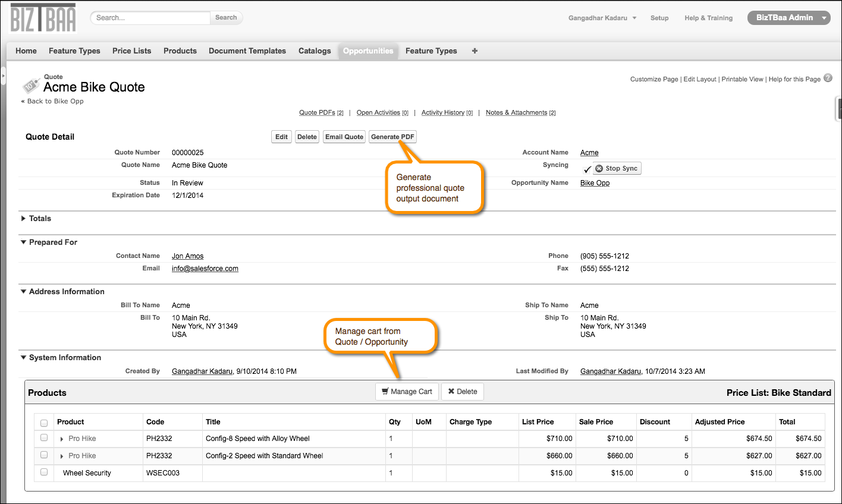Open the Document Templates tab
This screenshot has width=842, height=504.
(x=247, y=51)
